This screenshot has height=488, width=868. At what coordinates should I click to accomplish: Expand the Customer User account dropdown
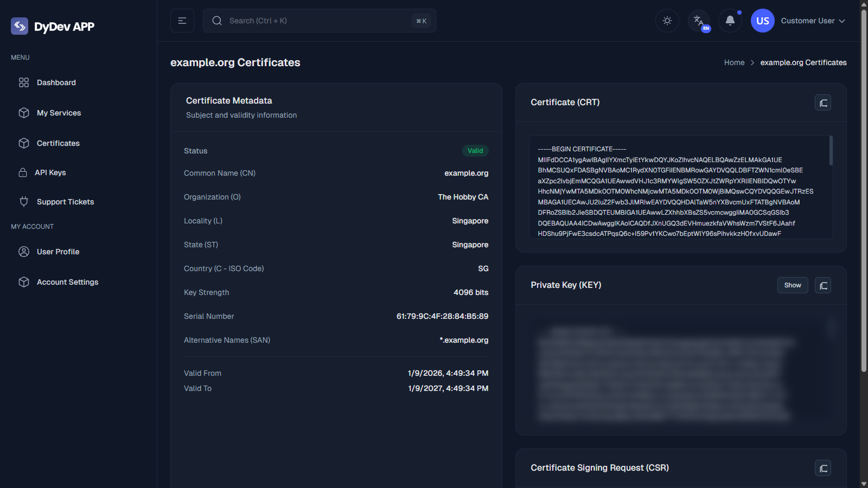point(813,21)
